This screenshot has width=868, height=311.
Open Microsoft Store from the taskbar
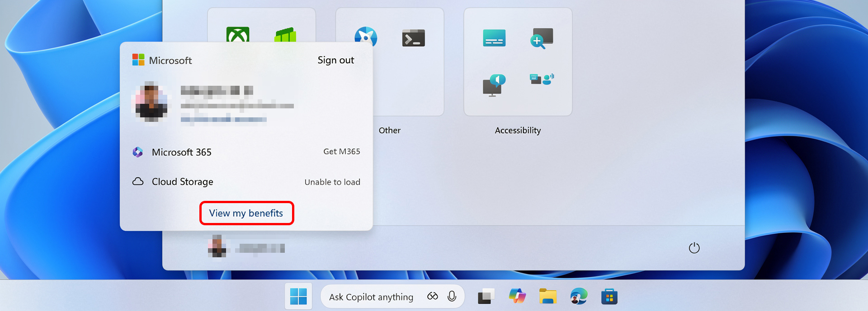coord(609,297)
